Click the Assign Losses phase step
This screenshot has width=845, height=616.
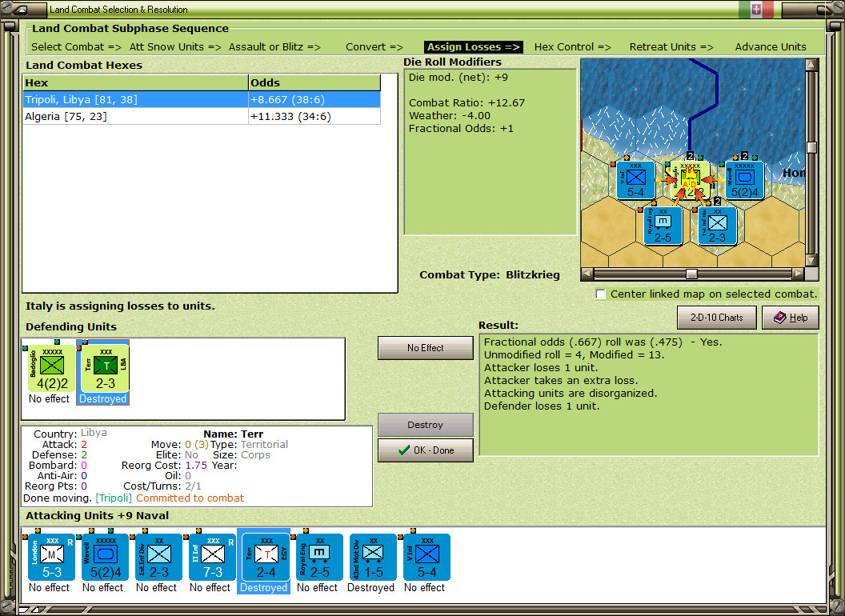click(473, 47)
